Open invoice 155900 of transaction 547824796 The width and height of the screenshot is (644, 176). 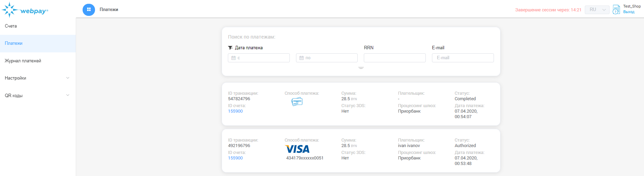click(235, 111)
